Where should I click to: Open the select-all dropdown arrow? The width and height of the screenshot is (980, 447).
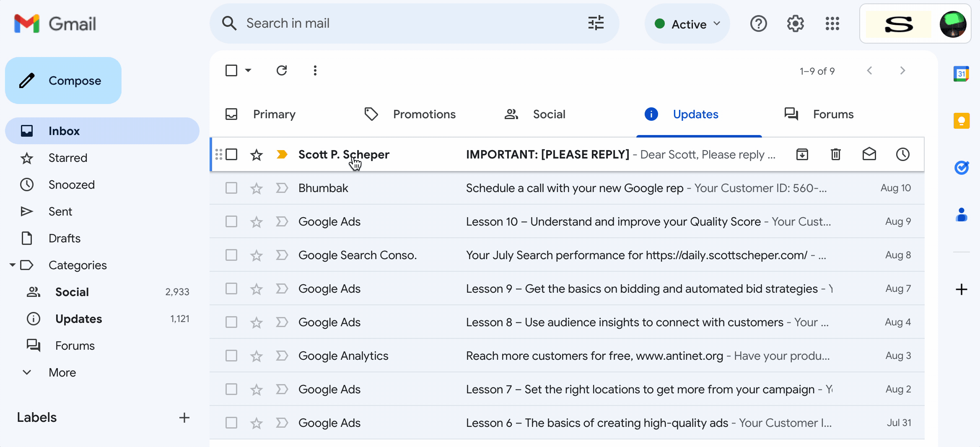pyautogui.click(x=248, y=70)
